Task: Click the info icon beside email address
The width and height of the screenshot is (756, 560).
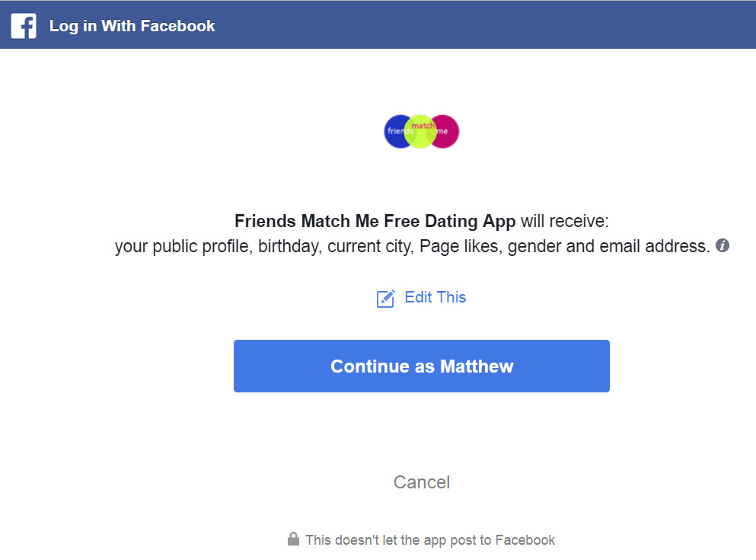Action: (x=722, y=245)
